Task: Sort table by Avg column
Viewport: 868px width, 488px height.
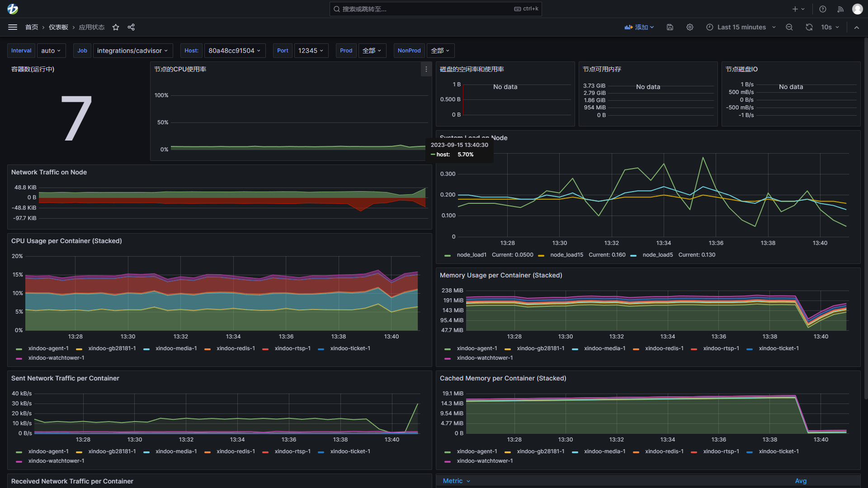Action: pos(801,481)
